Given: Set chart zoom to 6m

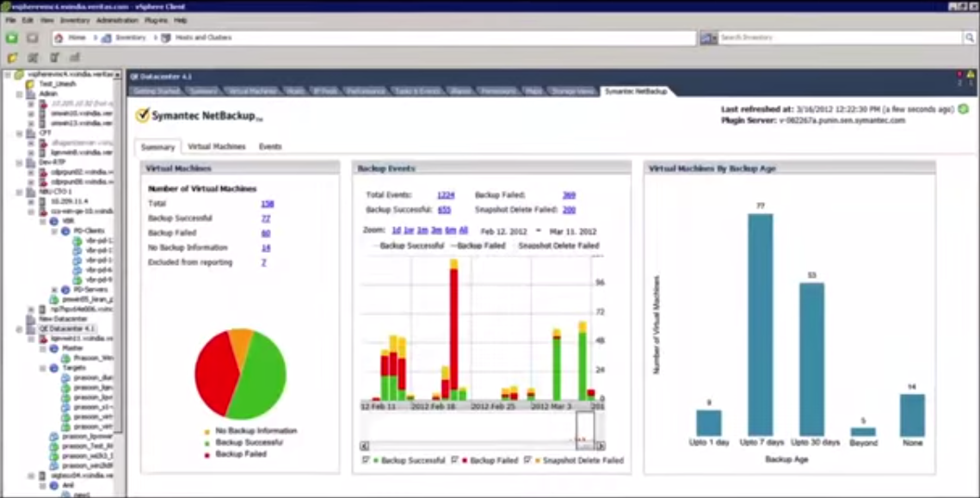Looking at the screenshot, I should pos(450,231).
